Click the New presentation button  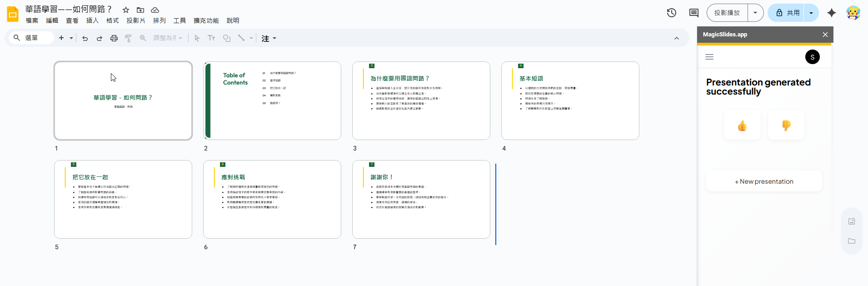(764, 181)
